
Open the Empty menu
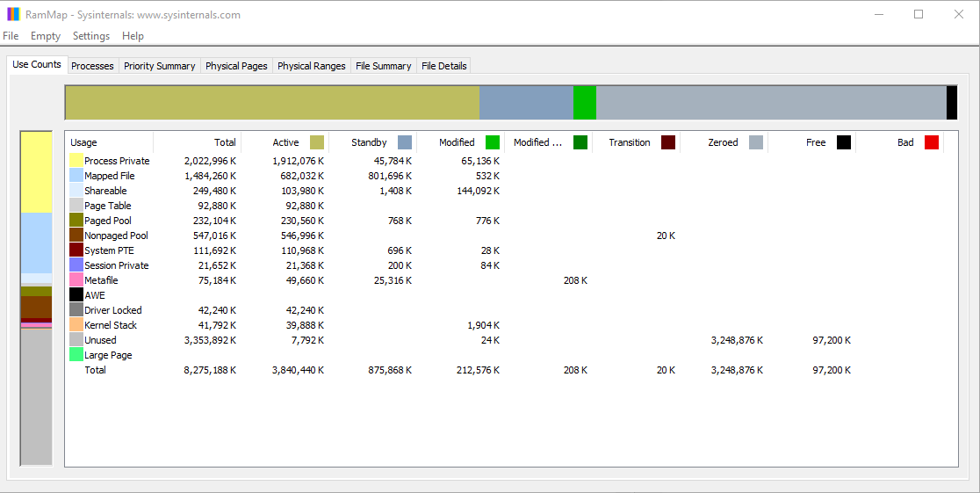(46, 36)
